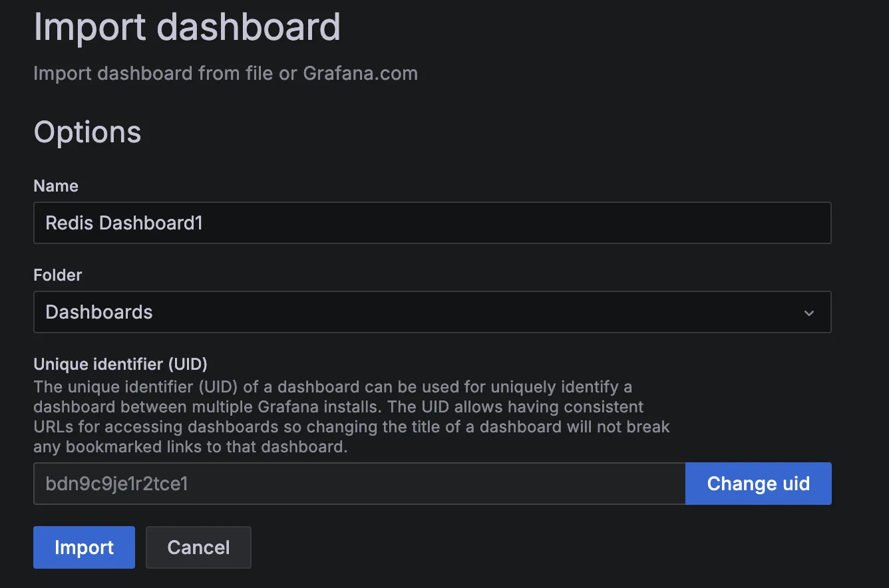Click the Dashboards value in Folder selector
The image size is (889, 588).
(x=99, y=312)
